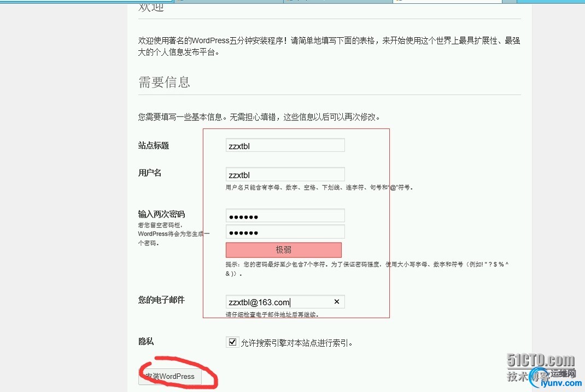Viewport: 585px width, 392px height.
Task: Click the email field with zzxtbl@163.com
Action: tap(285, 302)
